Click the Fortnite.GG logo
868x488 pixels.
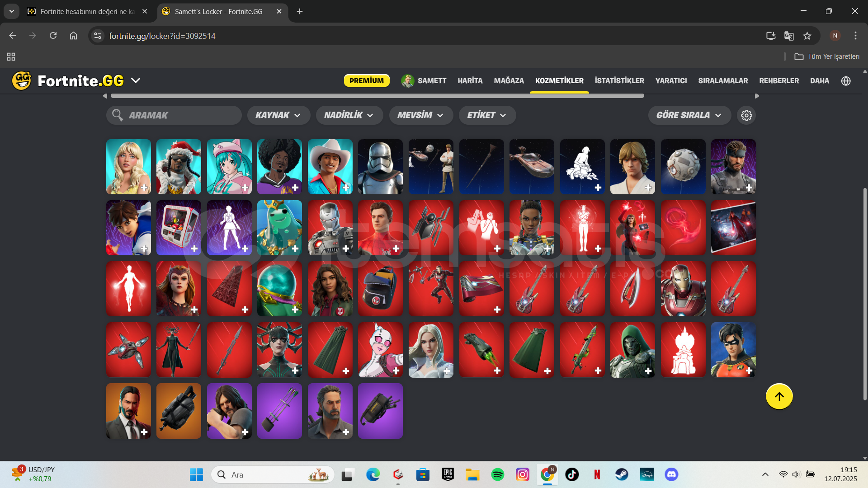(68, 81)
